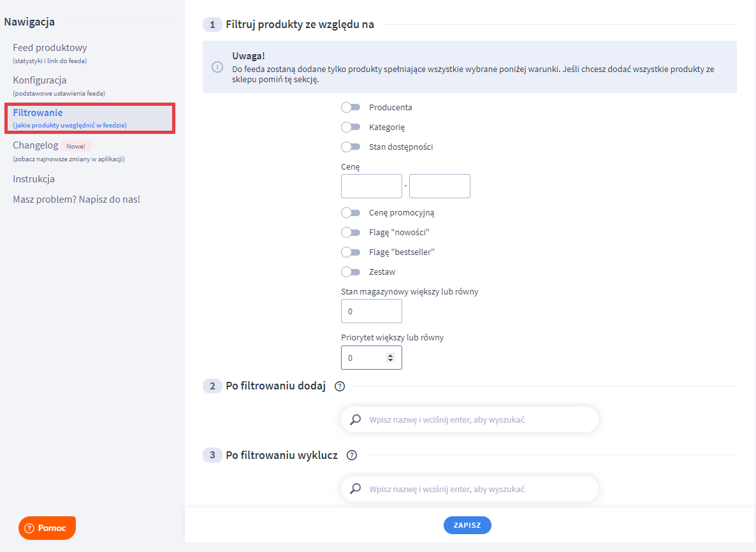Toggle the Zestaw filter switch

pyautogui.click(x=351, y=272)
